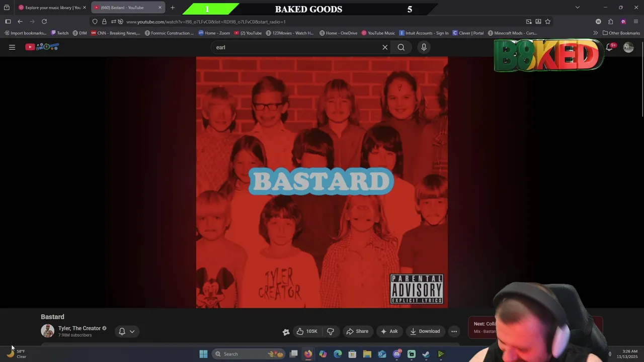Open the account avatar menu
Screen dimensions: 644x362
pos(628,47)
